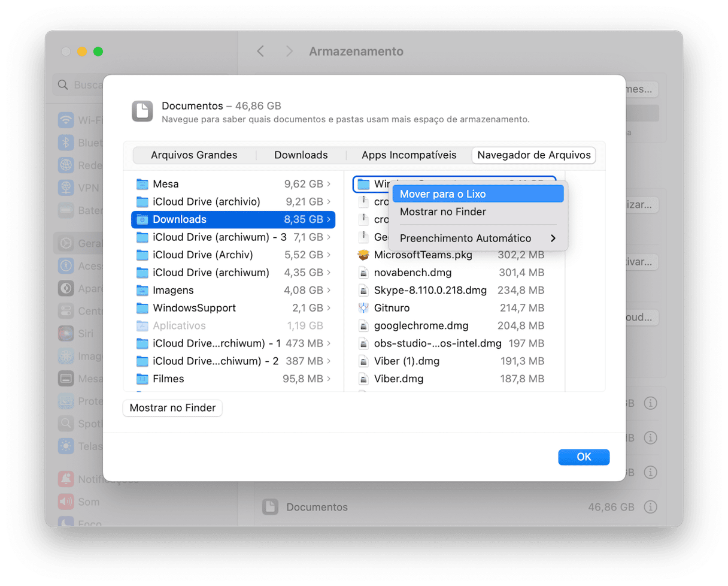Viewport: 728px width, 586px height.
Task: Switch to the Arquivos Grandes tab
Action: [x=194, y=155]
